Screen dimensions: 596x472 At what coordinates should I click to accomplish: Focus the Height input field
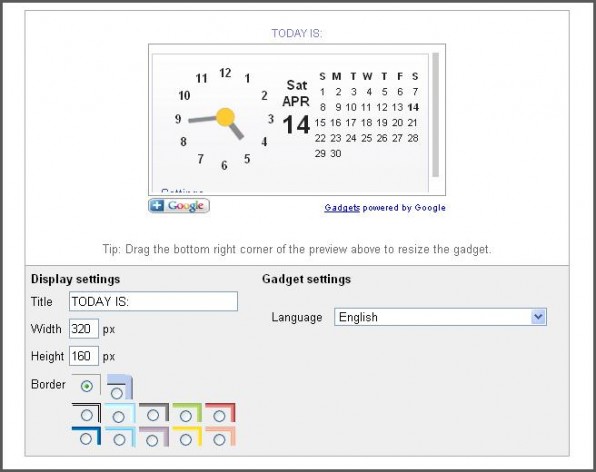pyautogui.click(x=84, y=356)
